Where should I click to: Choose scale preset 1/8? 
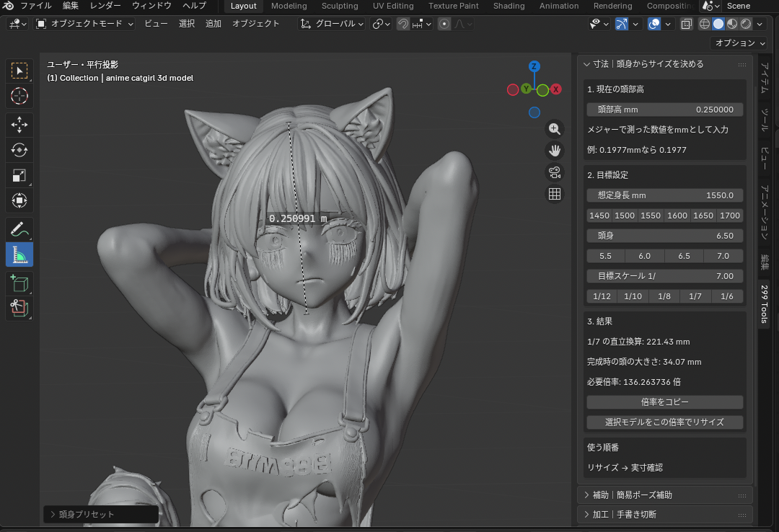pyautogui.click(x=664, y=296)
